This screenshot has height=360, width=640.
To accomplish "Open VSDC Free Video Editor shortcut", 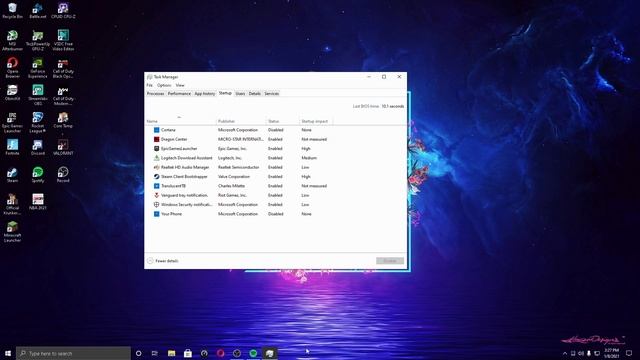I will pyautogui.click(x=63, y=40).
